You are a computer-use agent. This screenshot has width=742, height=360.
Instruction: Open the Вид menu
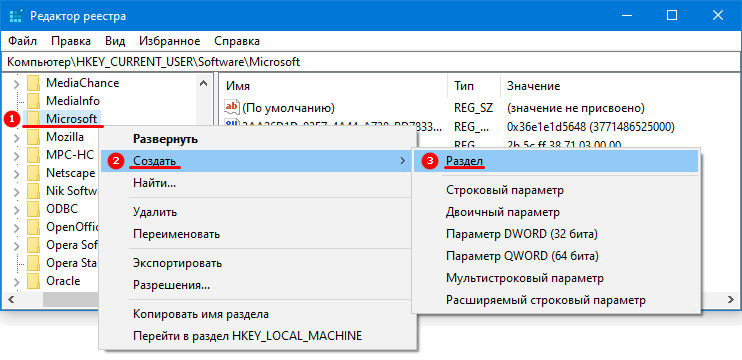(115, 41)
